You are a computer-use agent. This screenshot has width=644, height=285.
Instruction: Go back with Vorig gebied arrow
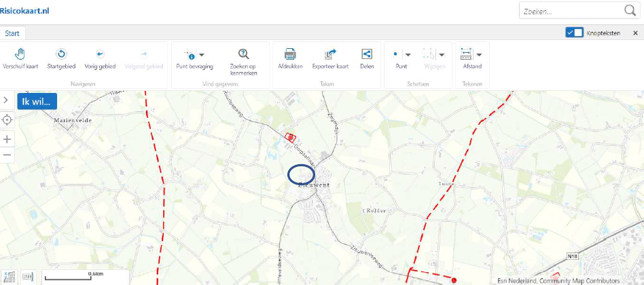(100, 54)
